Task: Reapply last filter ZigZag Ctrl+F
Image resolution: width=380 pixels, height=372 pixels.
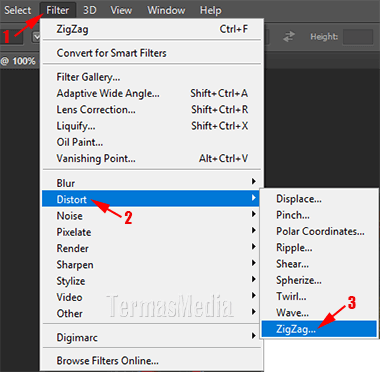Action: [x=152, y=29]
